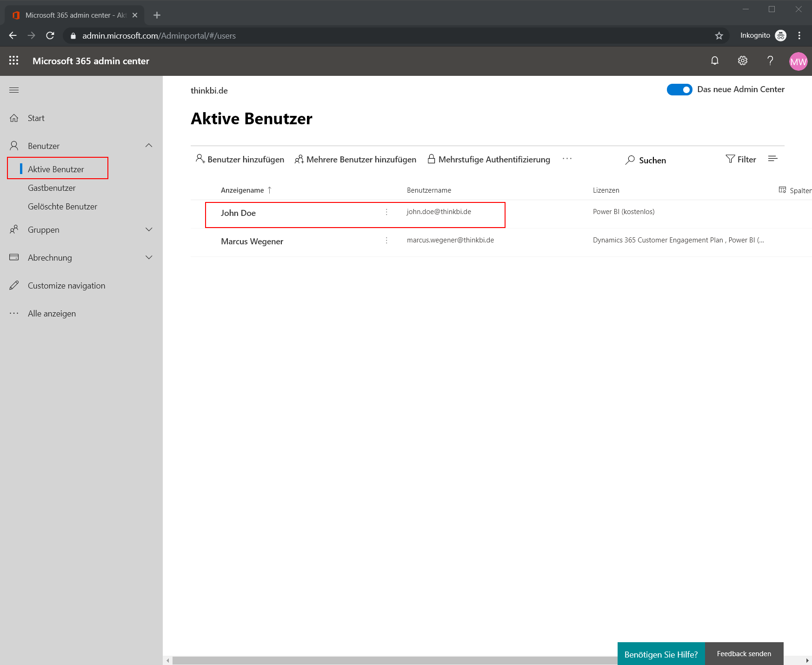
Task: Click Mehrstufige Authentifizierung
Action: click(x=489, y=159)
